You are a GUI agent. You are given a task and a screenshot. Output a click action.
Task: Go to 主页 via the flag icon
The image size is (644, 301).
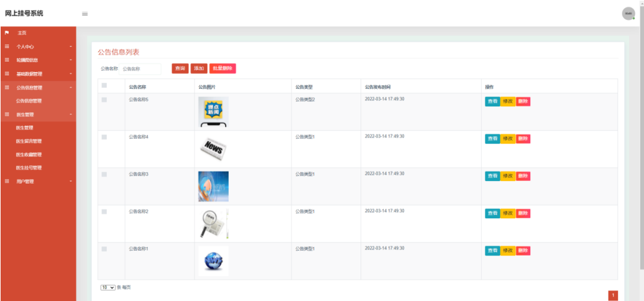tap(7, 33)
